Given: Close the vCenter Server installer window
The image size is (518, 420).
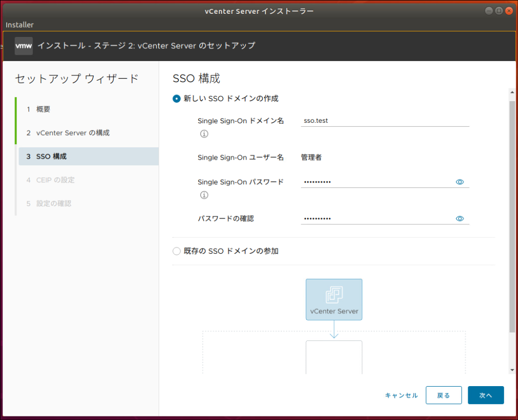Looking at the screenshot, I should click(x=509, y=11).
